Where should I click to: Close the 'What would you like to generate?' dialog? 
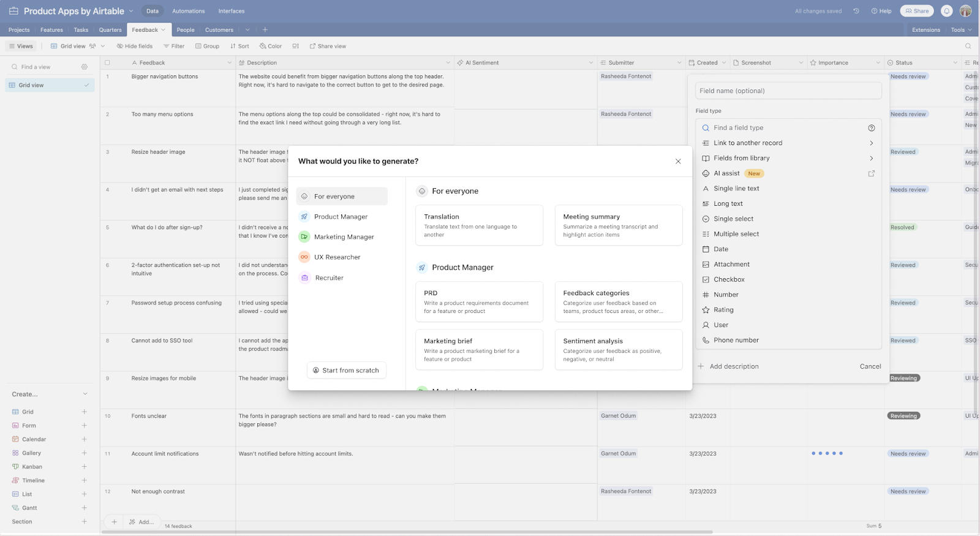(678, 161)
